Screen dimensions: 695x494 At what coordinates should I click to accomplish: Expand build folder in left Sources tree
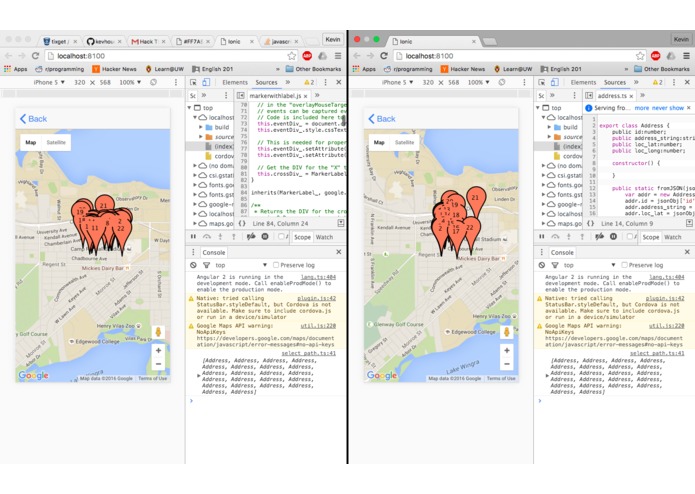click(x=201, y=127)
